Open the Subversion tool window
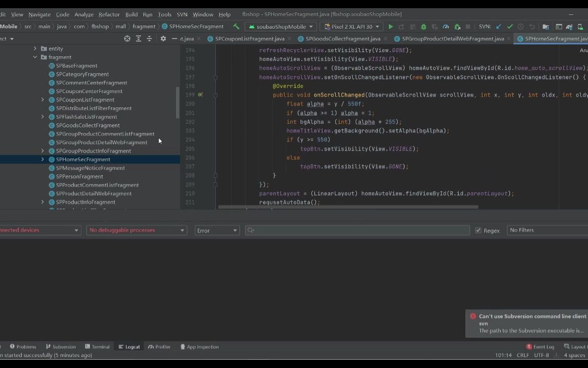The width and height of the screenshot is (588, 368). [x=61, y=347]
